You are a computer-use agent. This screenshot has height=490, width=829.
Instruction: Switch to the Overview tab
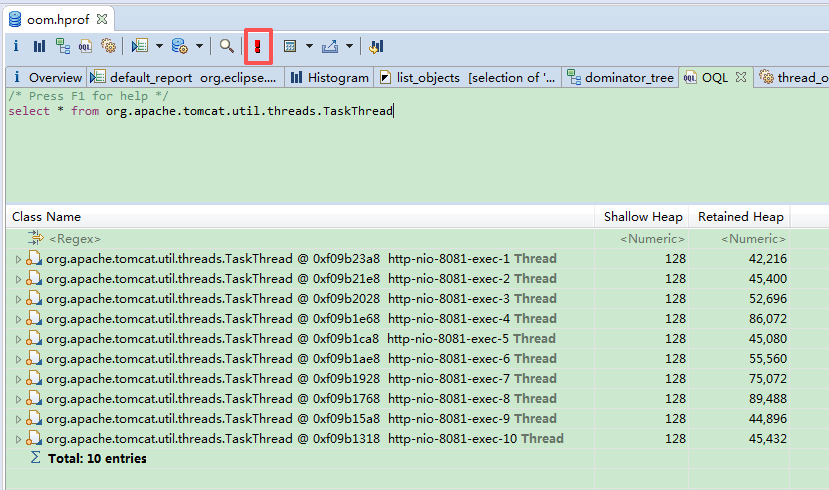(x=48, y=78)
